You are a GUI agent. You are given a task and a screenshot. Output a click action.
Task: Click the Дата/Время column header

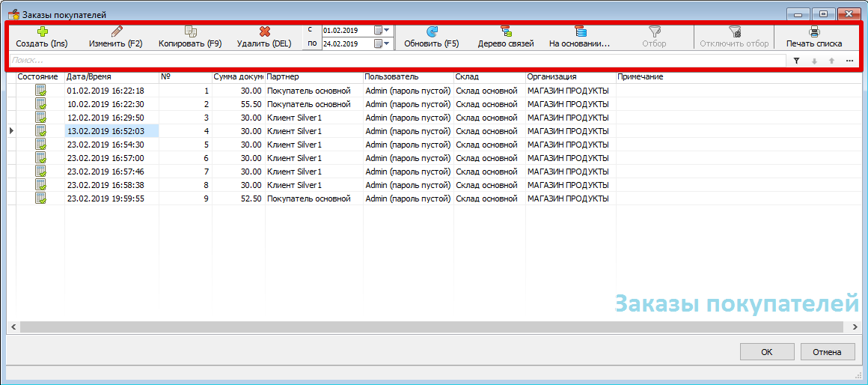[x=111, y=77]
